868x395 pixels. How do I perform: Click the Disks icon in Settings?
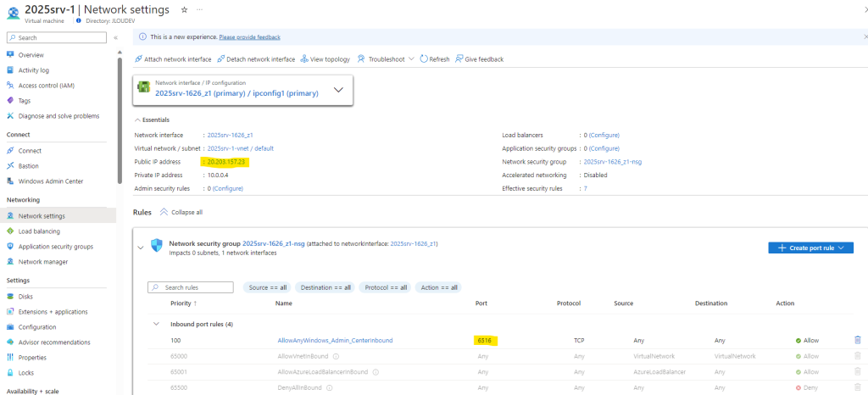10,297
